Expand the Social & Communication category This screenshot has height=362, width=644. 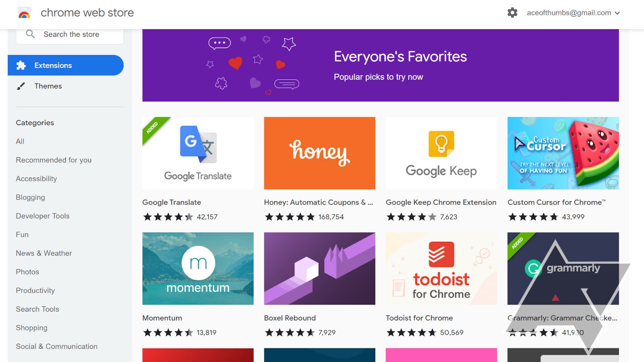point(57,346)
